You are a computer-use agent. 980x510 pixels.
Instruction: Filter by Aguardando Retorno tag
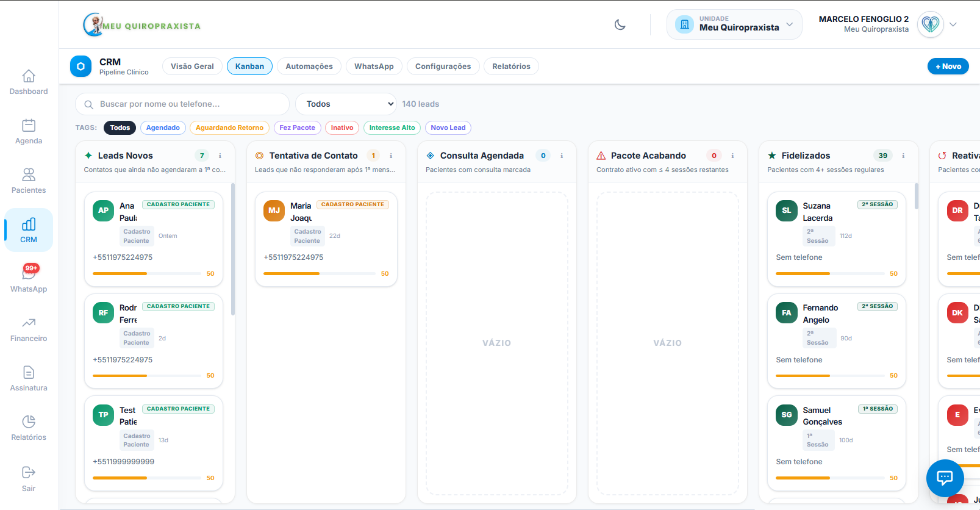tap(229, 127)
